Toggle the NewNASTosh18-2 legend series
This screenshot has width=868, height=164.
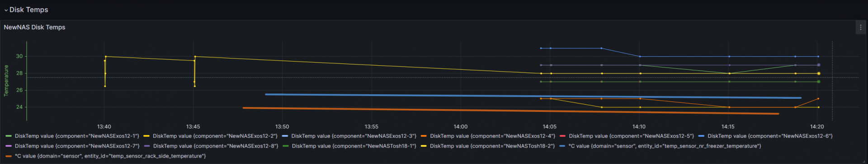pos(492,146)
